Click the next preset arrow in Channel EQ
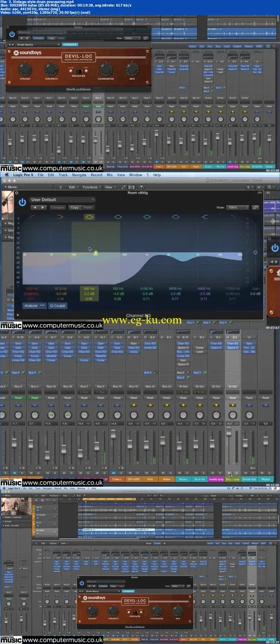 coord(43,207)
